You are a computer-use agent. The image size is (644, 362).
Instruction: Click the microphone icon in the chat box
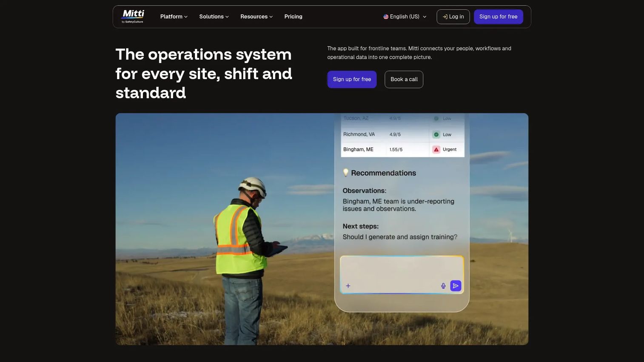(443, 286)
